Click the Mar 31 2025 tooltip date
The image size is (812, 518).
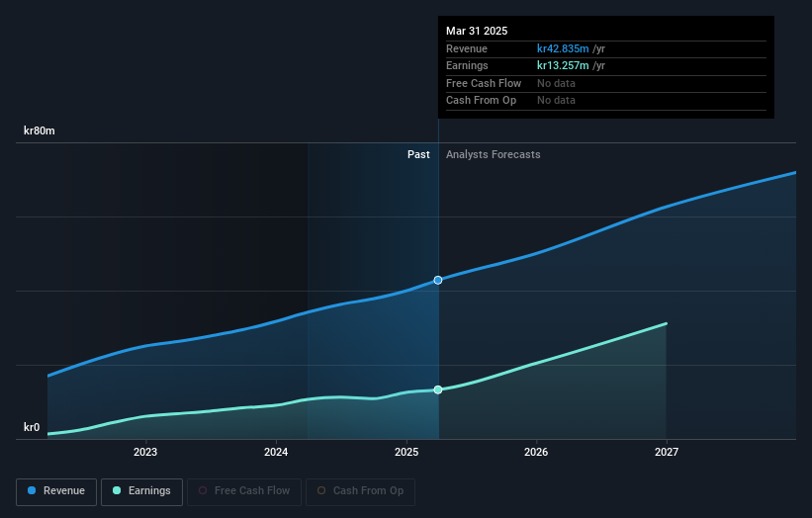pyautogui.click(x=477, y=31)
